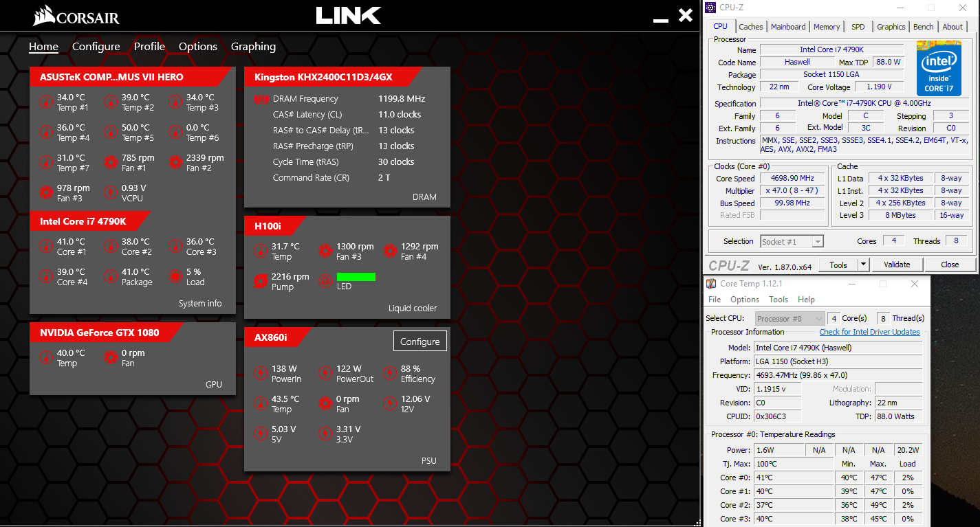Select the H100i Temp icon showing 31.7 °C
This screenshot has width=980, height=527.
point(261,251)
